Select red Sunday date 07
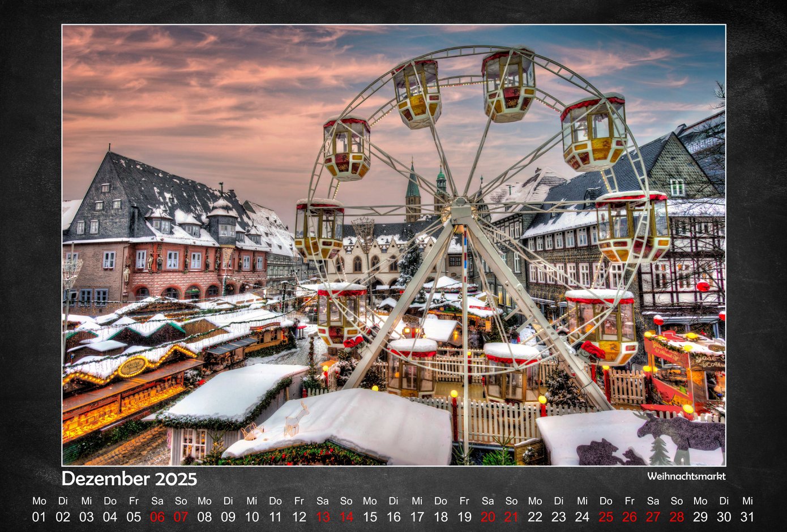 tap(181, 517)
